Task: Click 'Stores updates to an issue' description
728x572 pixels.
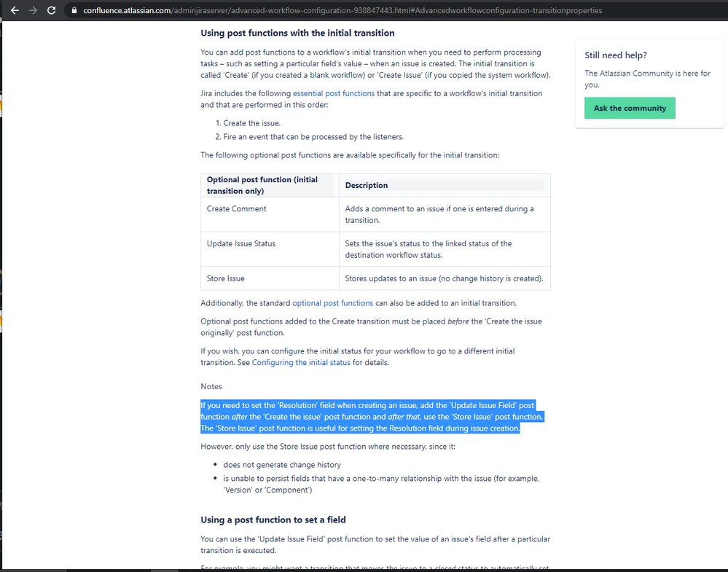Action: tap(444, 278)
